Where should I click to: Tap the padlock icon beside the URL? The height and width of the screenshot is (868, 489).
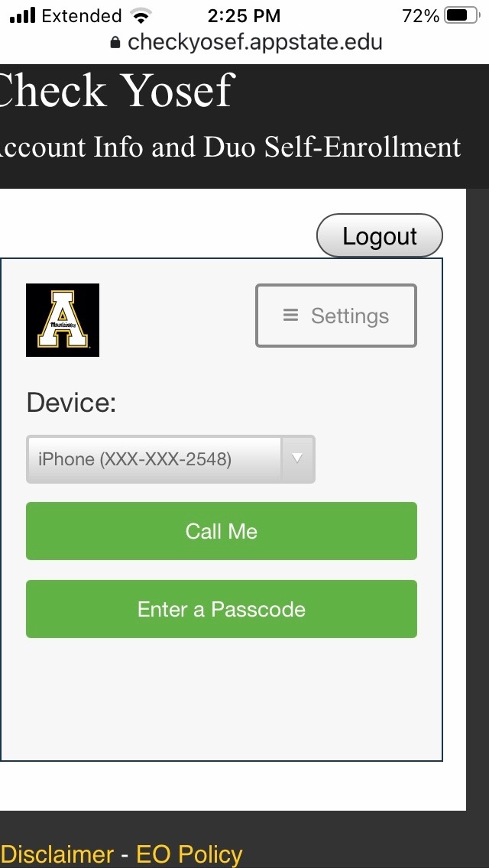coord(117,43)
